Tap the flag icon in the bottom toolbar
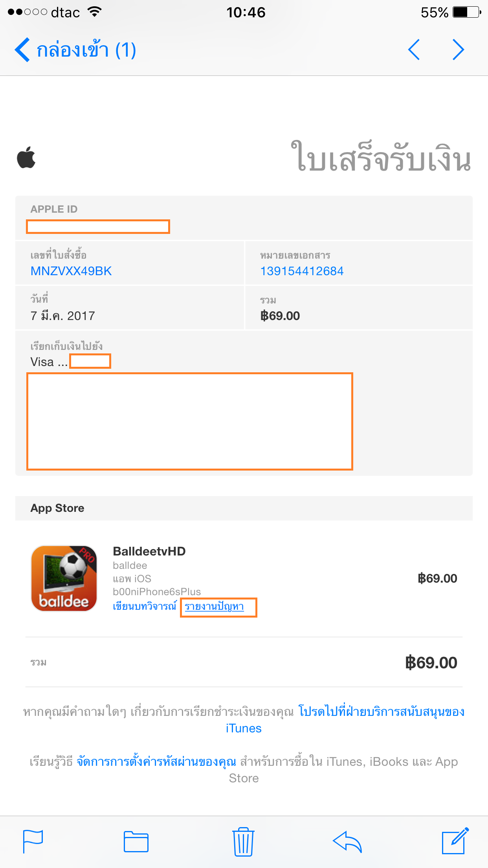The height and width of the screenshot is (868, 488). [x=33, y=842]
